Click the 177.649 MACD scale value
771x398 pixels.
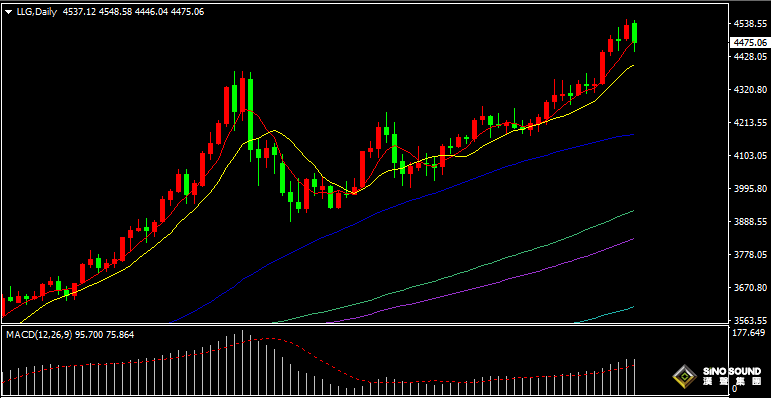click(x=748, y=333)
